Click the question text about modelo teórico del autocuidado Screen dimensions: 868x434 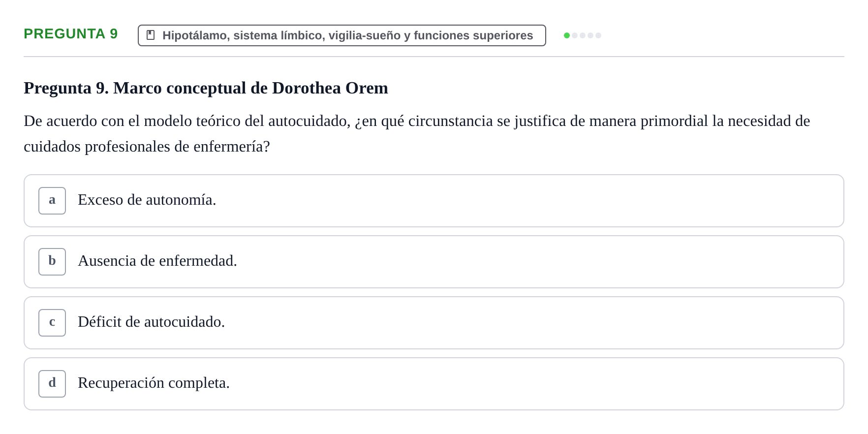point(417,134)
